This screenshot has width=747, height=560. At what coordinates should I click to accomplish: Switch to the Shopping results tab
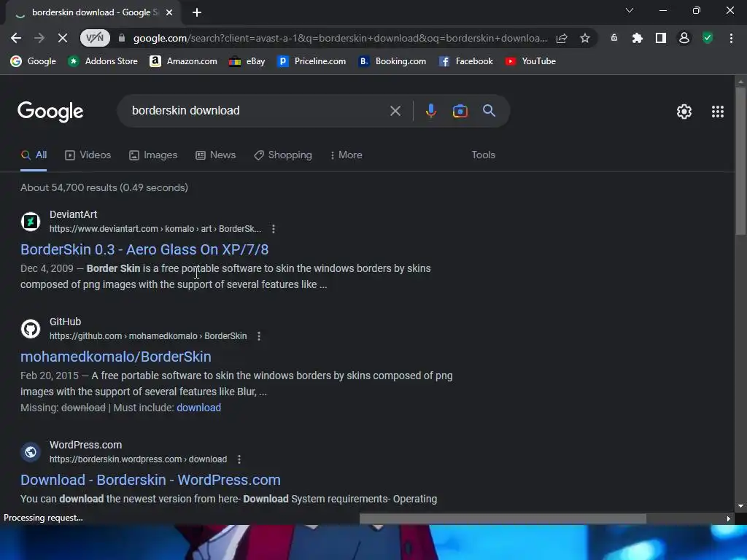(283, 155)
